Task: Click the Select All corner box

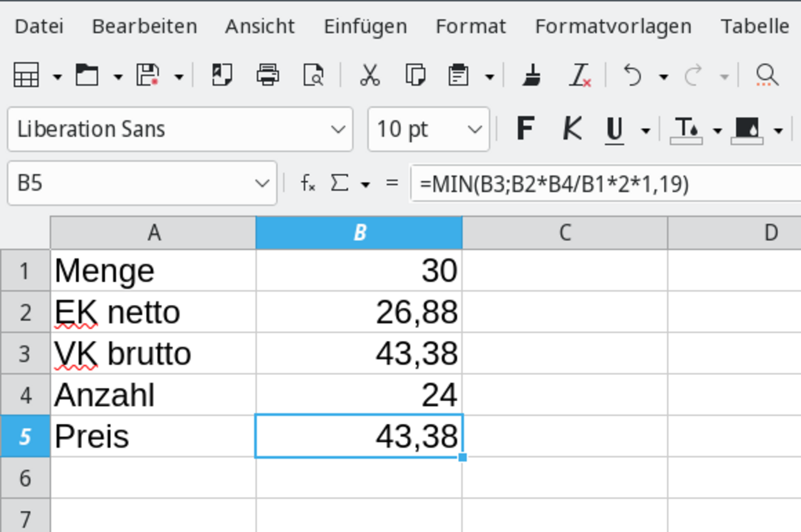Action: (x=25, y=233)
